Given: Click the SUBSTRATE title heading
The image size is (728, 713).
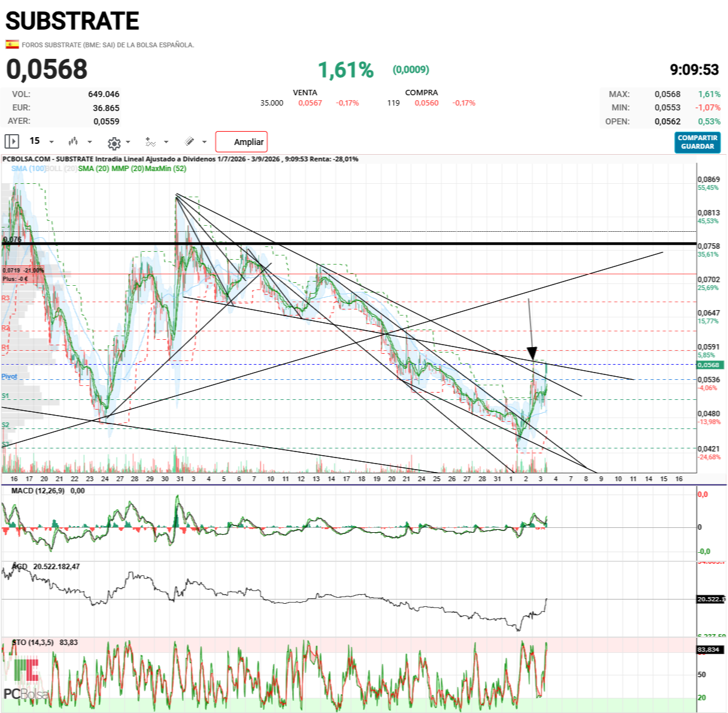Looking at the screenshot, I should point(72,21).
